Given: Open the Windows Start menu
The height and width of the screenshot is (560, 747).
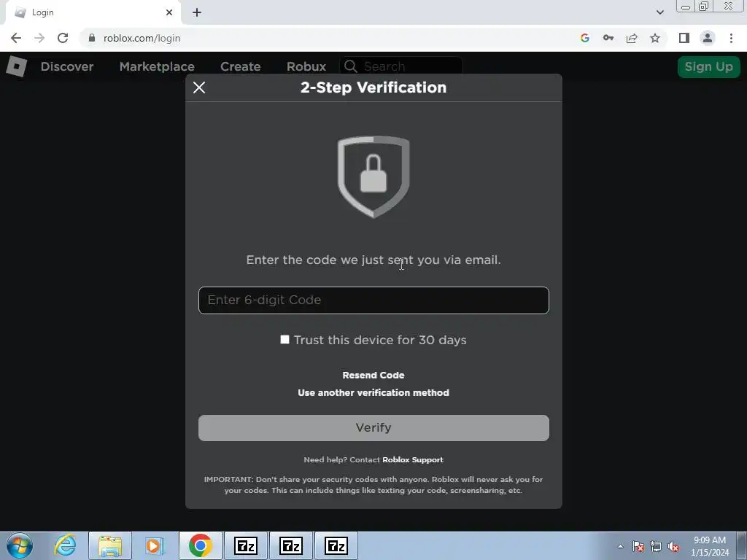Looking at the screenshot, I should click(20, 545).
